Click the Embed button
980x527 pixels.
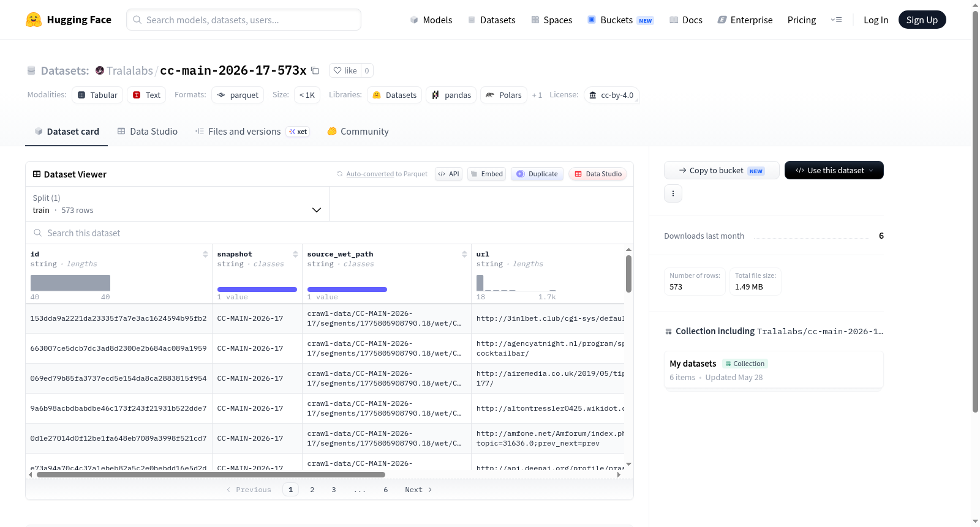tap(486, 174)
